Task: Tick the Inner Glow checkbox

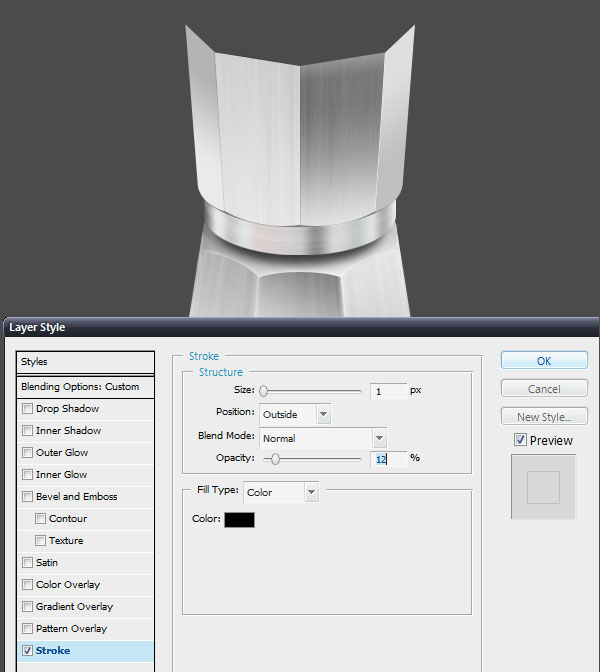Action: [27, 474]
